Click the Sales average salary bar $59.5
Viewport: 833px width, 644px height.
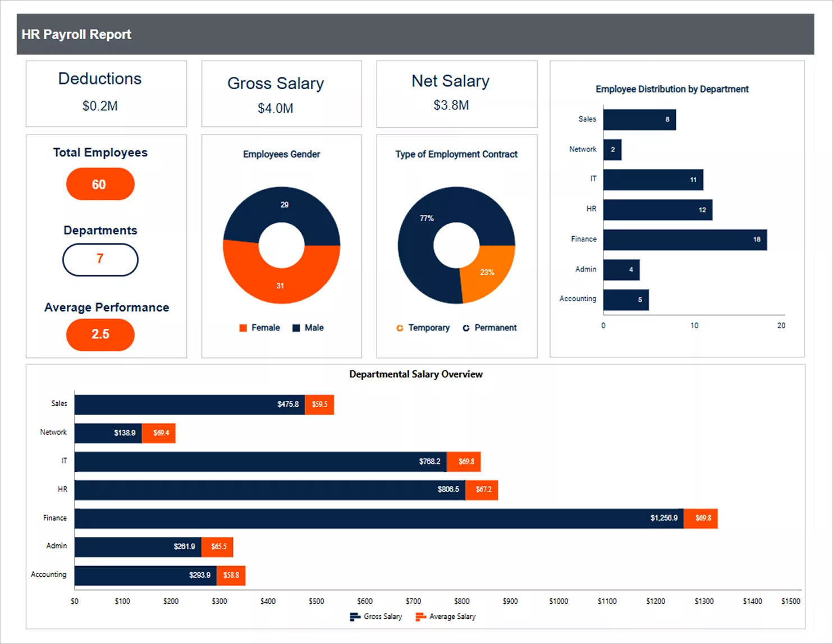[319, 404]
